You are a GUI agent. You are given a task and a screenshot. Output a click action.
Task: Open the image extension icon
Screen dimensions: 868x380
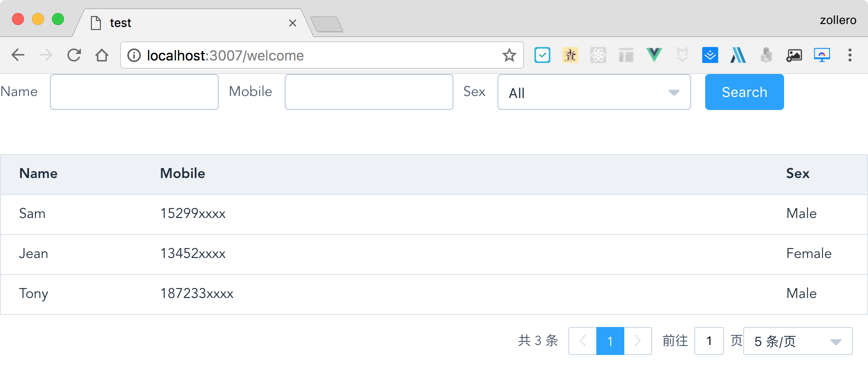[x=794, y=55]
